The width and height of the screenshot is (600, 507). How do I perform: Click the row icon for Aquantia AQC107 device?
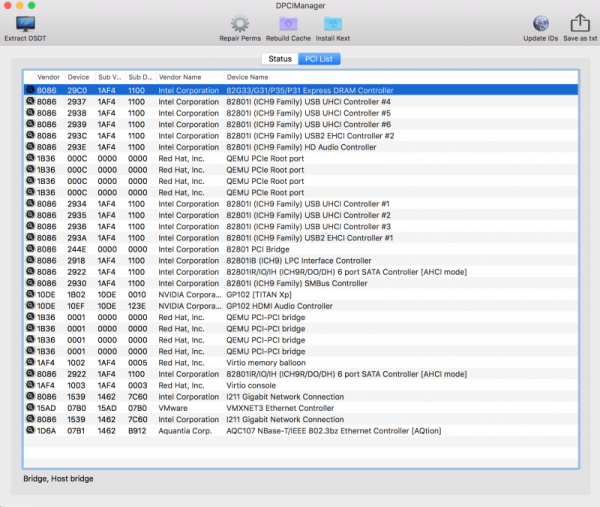(29, 431)
